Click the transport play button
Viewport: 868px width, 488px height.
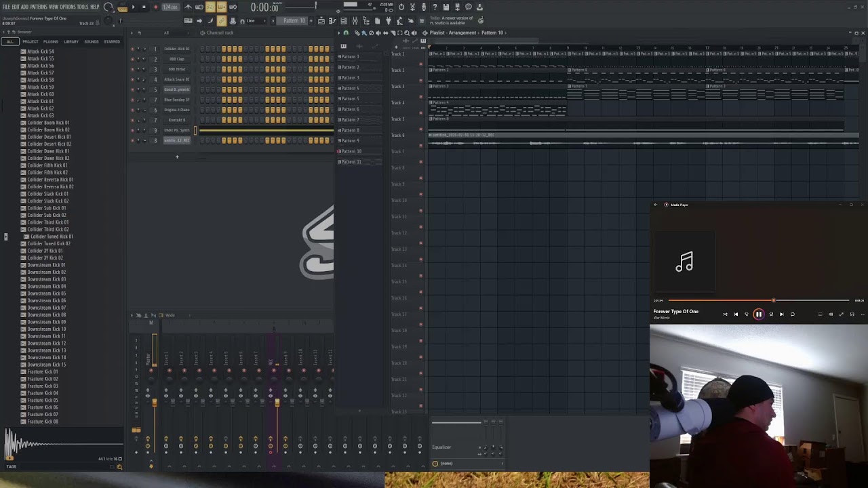pyautogui.click(x=133, y=7)
